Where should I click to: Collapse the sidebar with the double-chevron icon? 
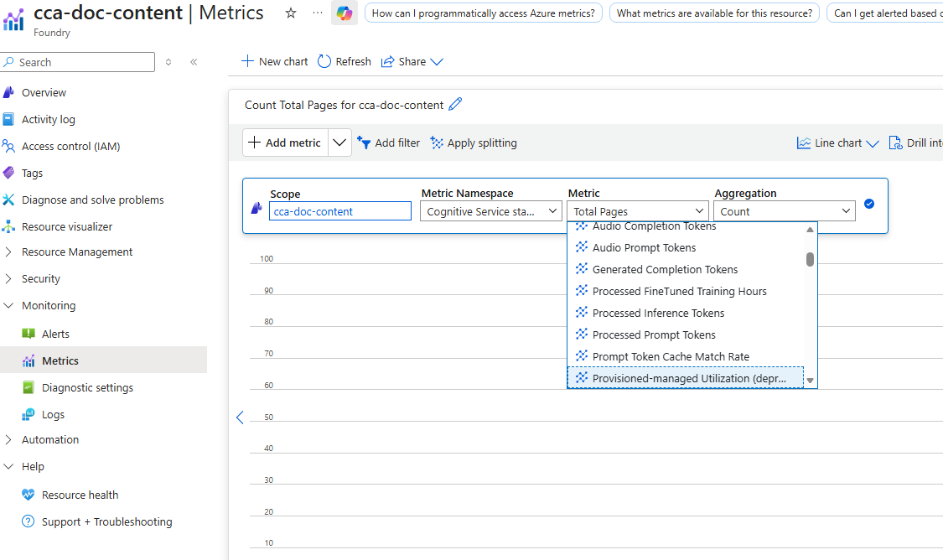click(194, 62)
